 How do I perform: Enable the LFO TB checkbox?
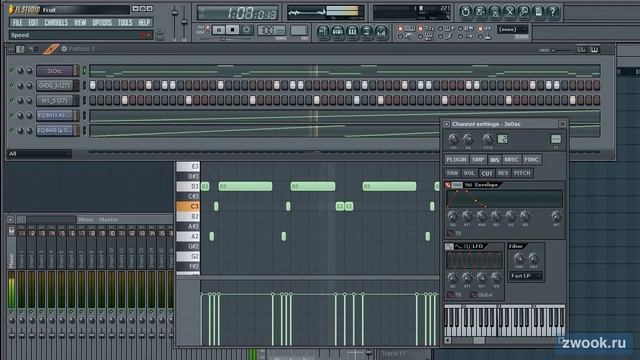pyautogui.click(x=450, y=295)
